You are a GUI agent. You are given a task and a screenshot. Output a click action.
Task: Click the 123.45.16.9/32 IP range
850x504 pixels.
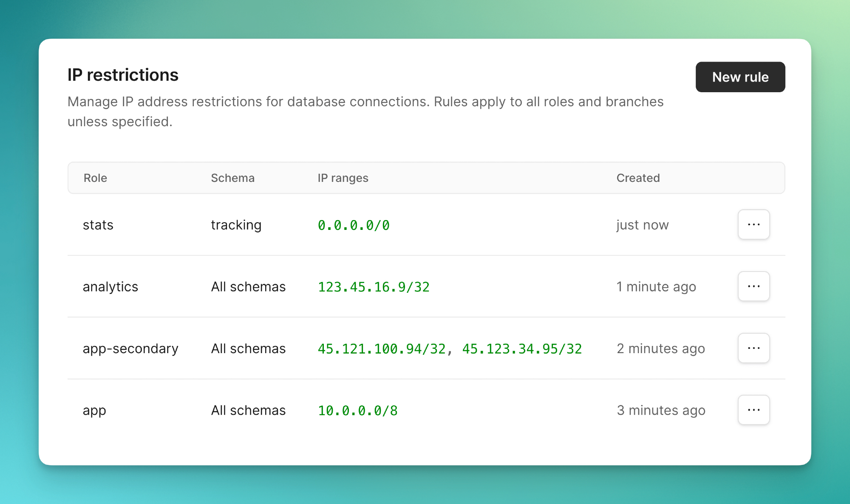(x=374, y=287)
